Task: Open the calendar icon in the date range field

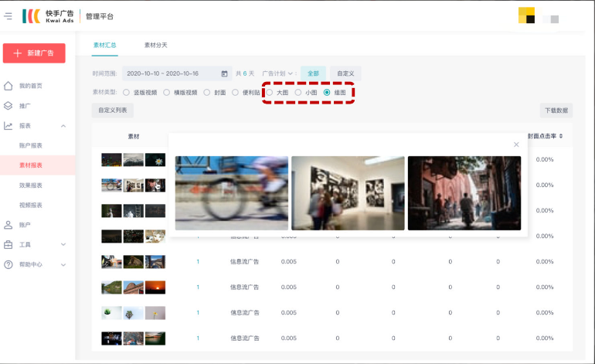Action: [x=224, y=73]
